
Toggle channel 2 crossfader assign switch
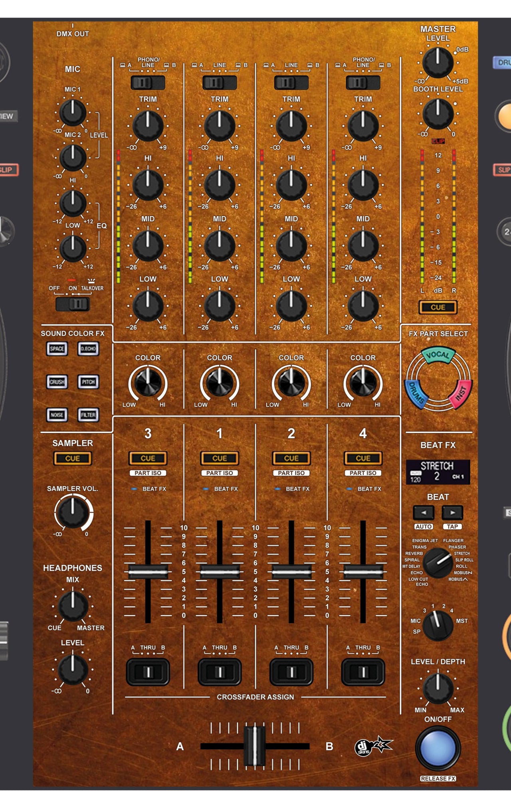[291, 672]
